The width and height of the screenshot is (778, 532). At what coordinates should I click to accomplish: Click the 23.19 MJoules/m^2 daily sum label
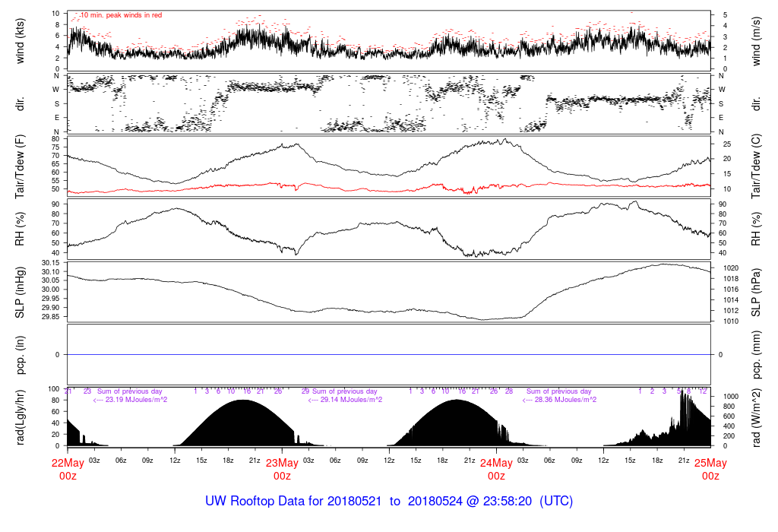point(130,400)
